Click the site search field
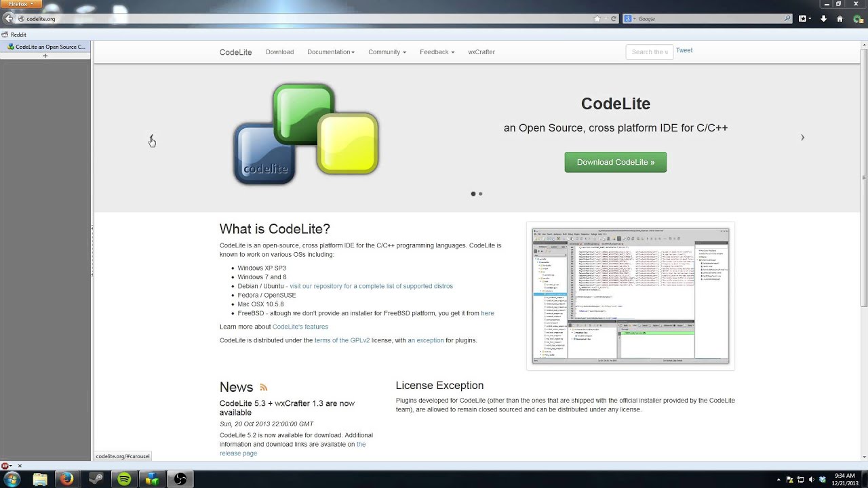This screenshot has width=868, height=488. pyautogui.click(x=649, y=52)
